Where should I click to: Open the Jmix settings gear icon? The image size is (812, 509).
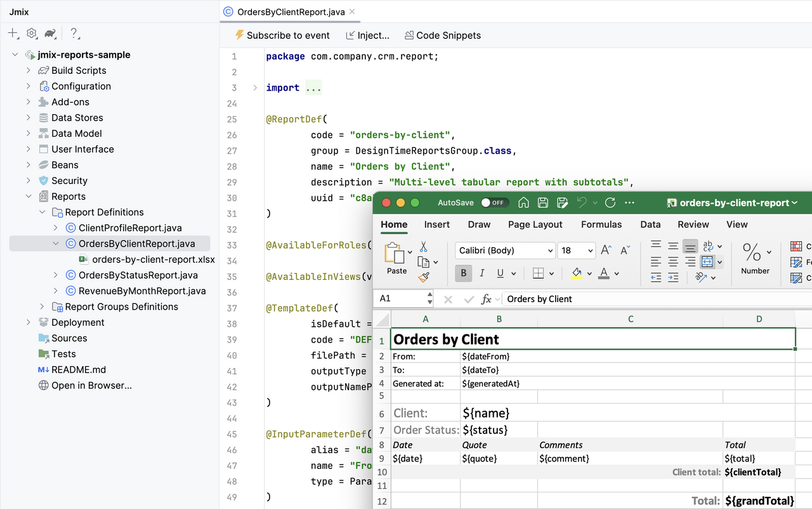pos(31,33)
